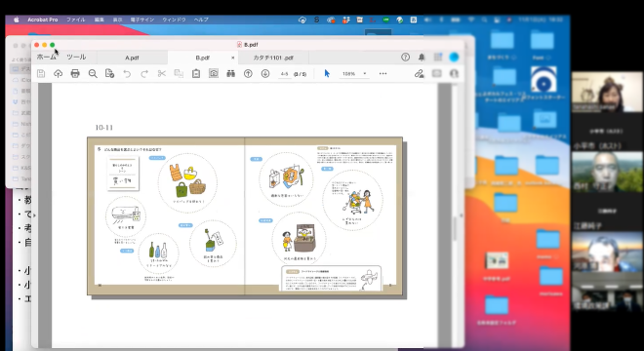The width and height of the screenshot is (644, 351).
Task: Open the zoom percentage dropdown arrow
Action: (365, 74)
